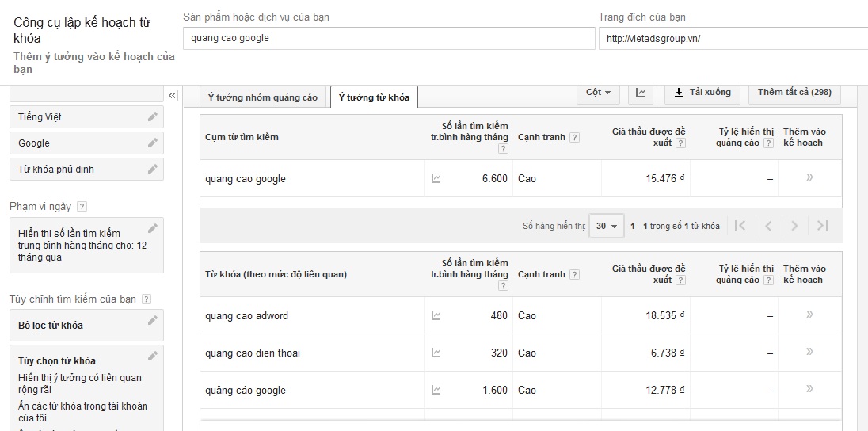Click the landing page URL field

tap(733, 39)
